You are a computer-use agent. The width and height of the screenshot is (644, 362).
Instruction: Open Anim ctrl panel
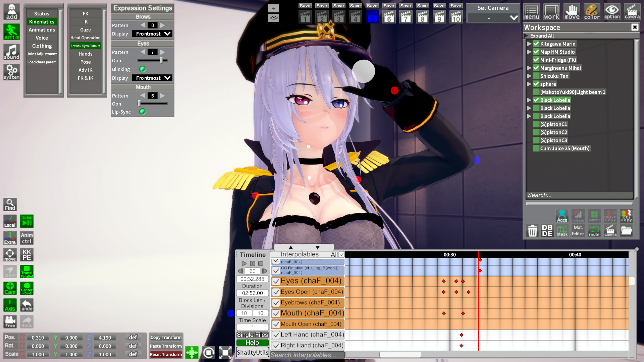point(27,238)
